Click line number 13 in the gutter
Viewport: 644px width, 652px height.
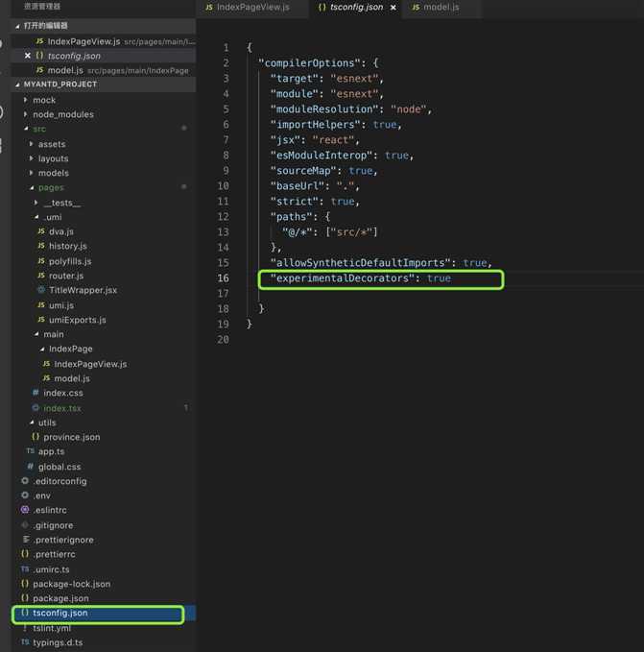[x=223, y=232]
